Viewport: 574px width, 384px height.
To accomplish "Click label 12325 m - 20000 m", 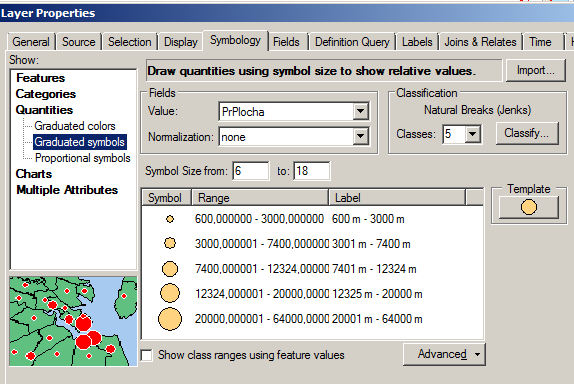I will coord(377,294).
